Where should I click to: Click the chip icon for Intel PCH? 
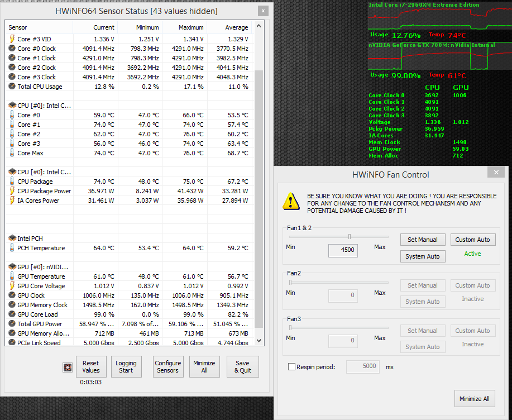[x=12, y=238]
